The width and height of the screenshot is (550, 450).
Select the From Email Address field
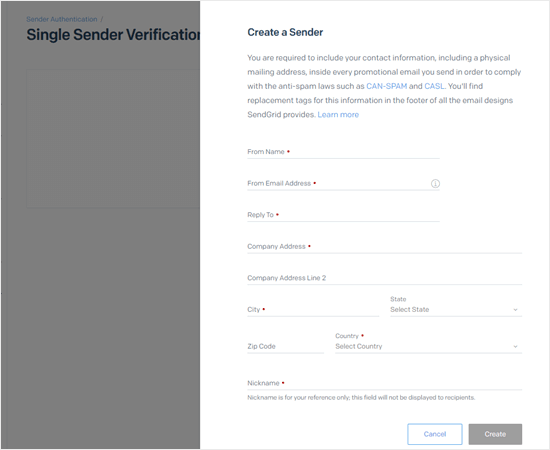click(x=343, y=183)
